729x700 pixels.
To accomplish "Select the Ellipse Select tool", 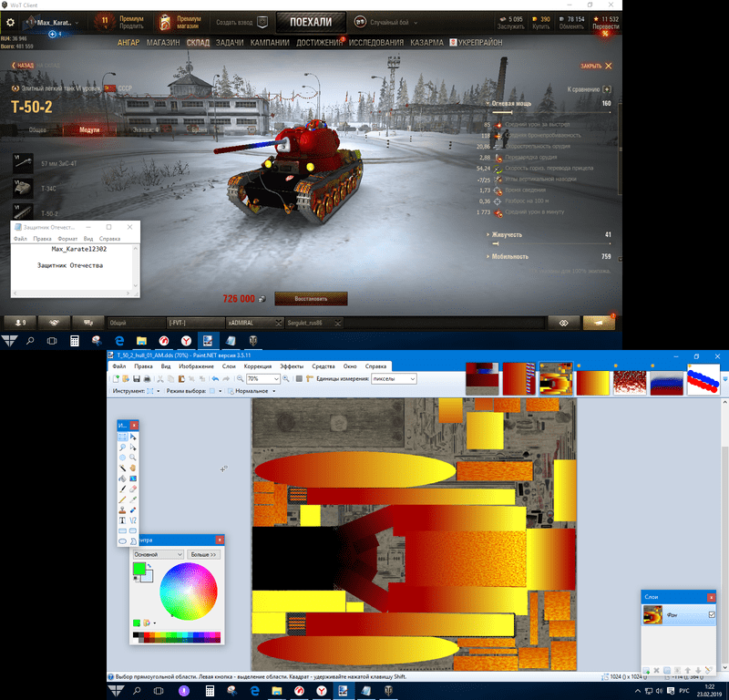I will point(122,458).
